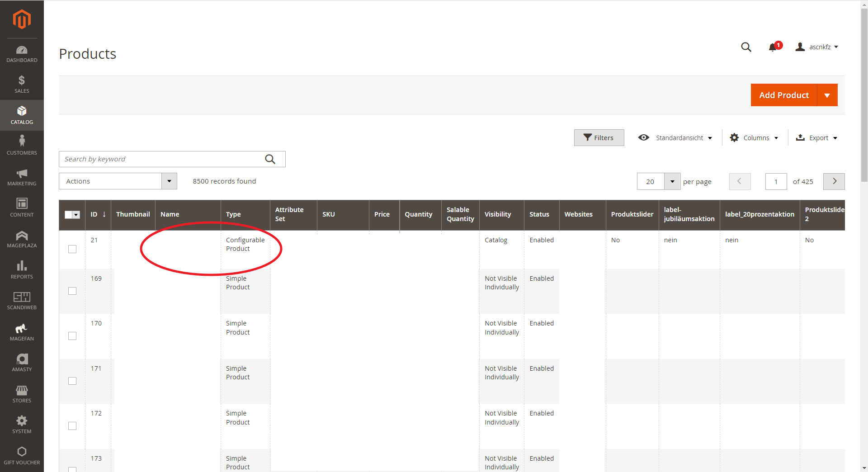The image size is (868, 472).
Task: Click the notifications bell icon
Action: coord(773,47)
